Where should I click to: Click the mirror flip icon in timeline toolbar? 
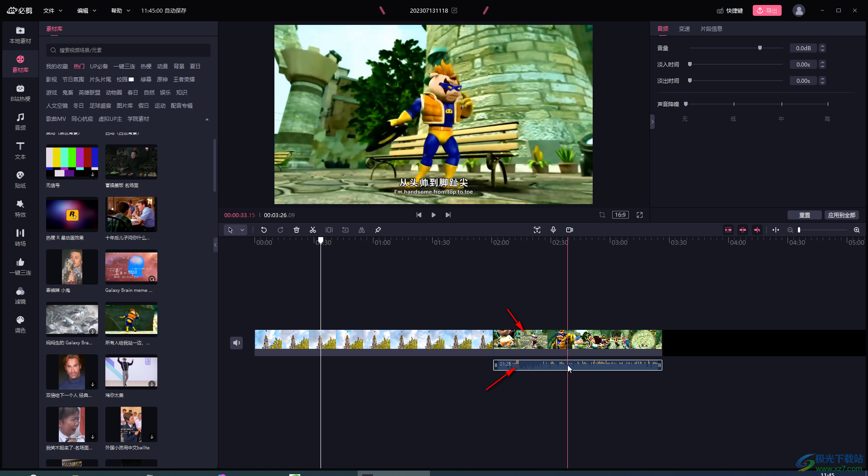pyautogui.click(x=362, y=230)
